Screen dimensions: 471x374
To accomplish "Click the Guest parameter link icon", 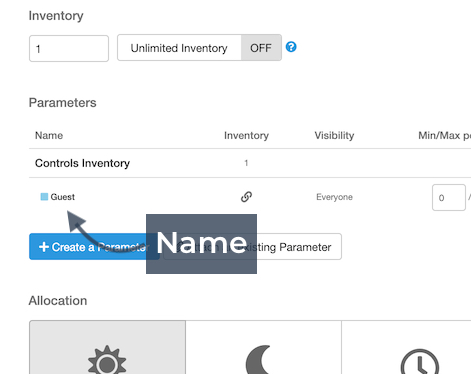I will point(246,197).
